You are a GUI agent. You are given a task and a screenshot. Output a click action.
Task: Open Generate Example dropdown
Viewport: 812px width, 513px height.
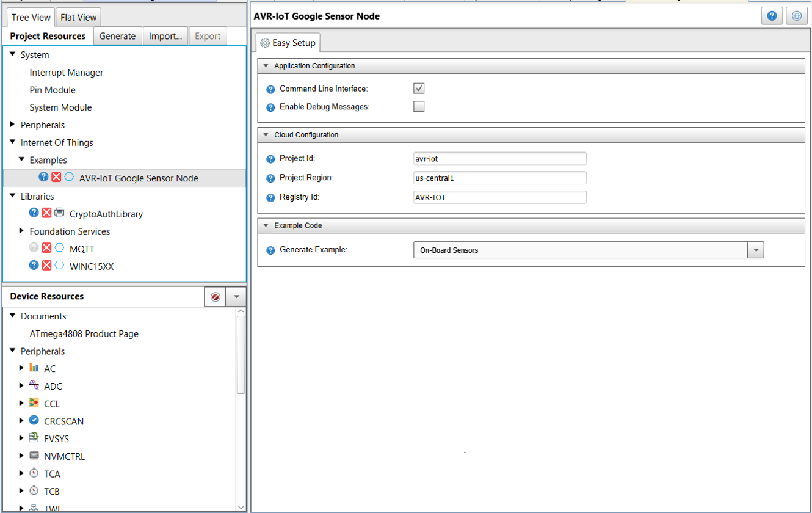coord(756,250)
